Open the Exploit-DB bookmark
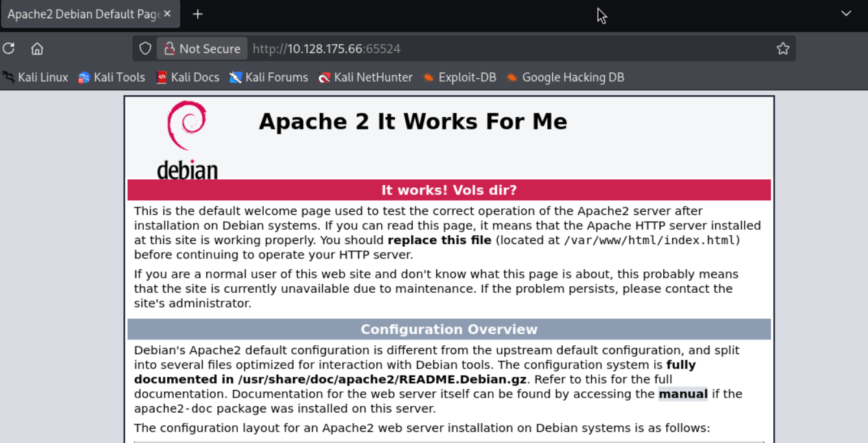This screenshot has height=443, width=868. coord(460,77)
